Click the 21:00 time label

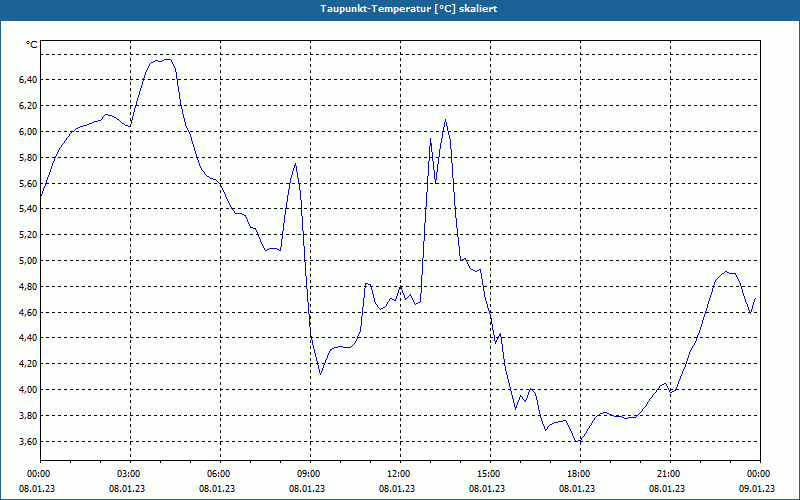click(x=667, y=474)
